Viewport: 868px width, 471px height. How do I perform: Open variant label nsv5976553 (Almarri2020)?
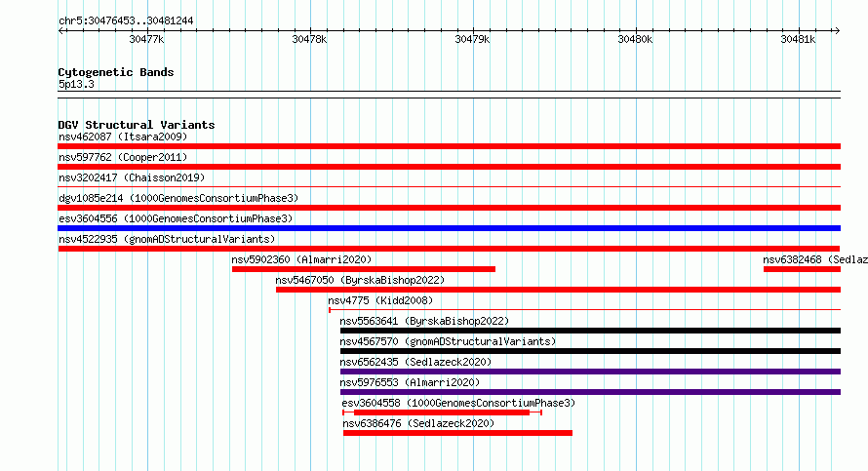(410, 382)
